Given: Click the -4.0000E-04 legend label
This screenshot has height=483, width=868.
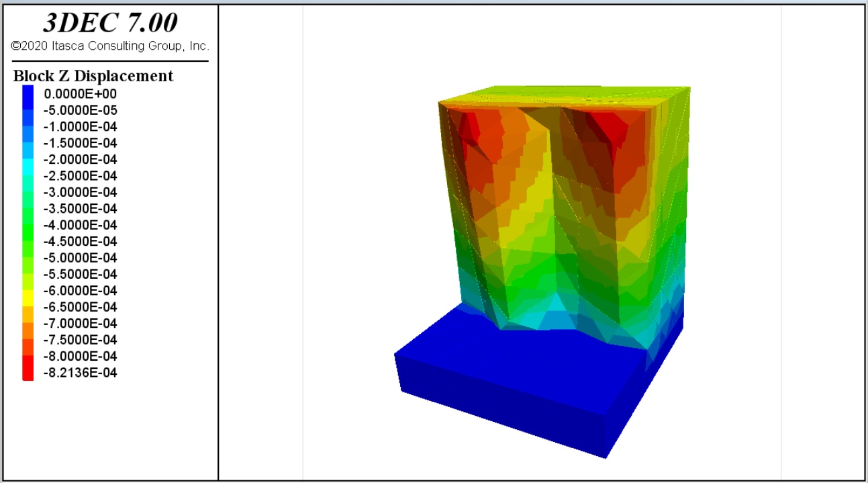Looking at the screenshot, I should (x=80, y=225).
